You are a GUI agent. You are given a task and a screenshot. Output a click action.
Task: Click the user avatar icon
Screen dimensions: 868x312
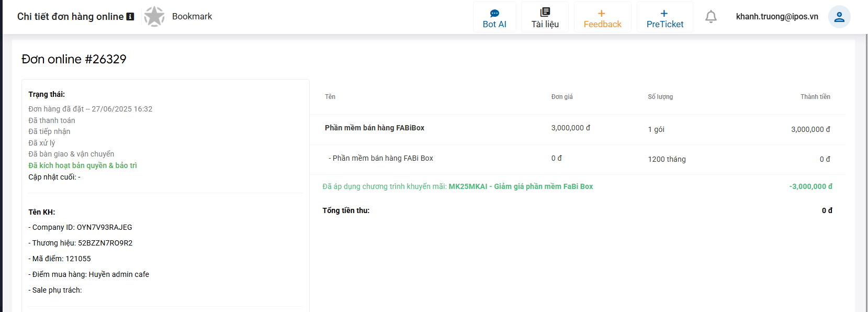point(839,17)
